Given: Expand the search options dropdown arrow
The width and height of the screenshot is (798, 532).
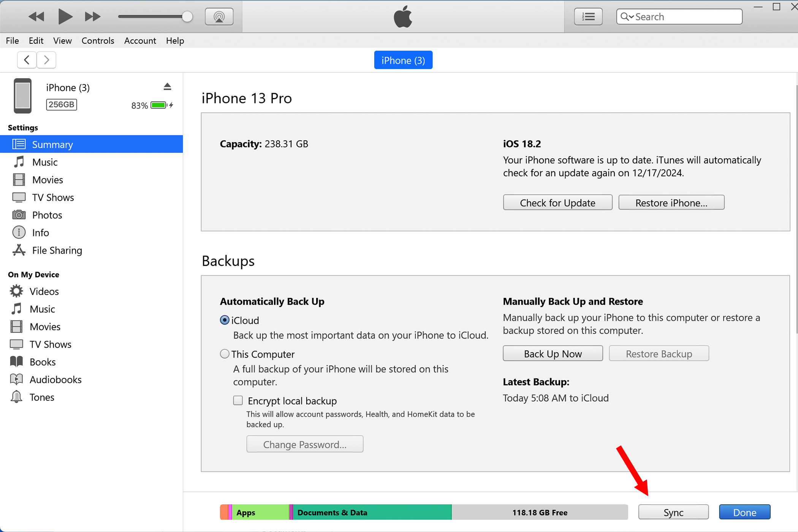Looking at the screenshot, I should pyautogui.click(x=631, y=17).
